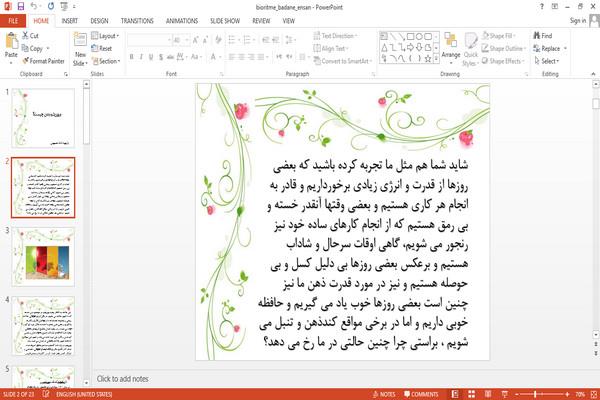This screenshot has height=400, width=600.
Task: Click zoom out minus button
Action: point(517,394)
